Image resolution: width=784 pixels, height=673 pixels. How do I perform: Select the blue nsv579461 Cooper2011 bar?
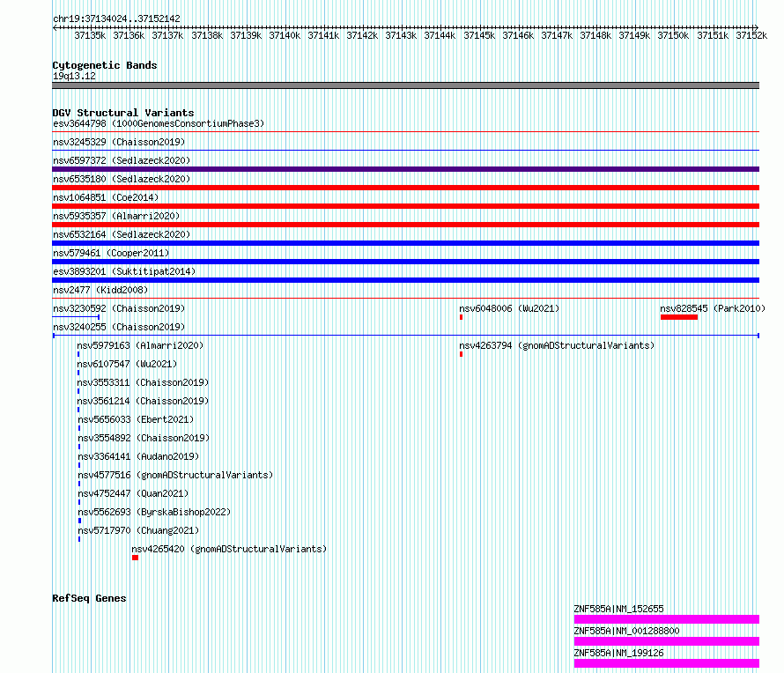[x=405, y=262]
